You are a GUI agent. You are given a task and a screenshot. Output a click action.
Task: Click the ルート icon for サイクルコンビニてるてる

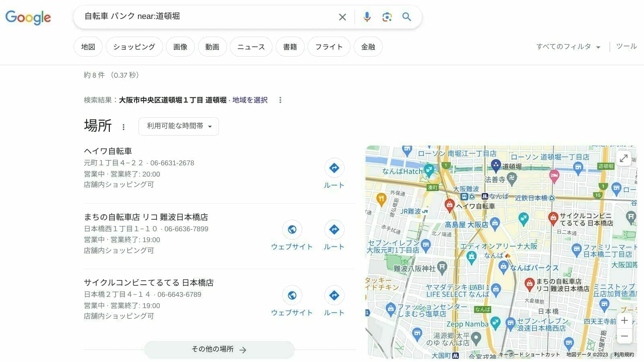pos(334,295)
